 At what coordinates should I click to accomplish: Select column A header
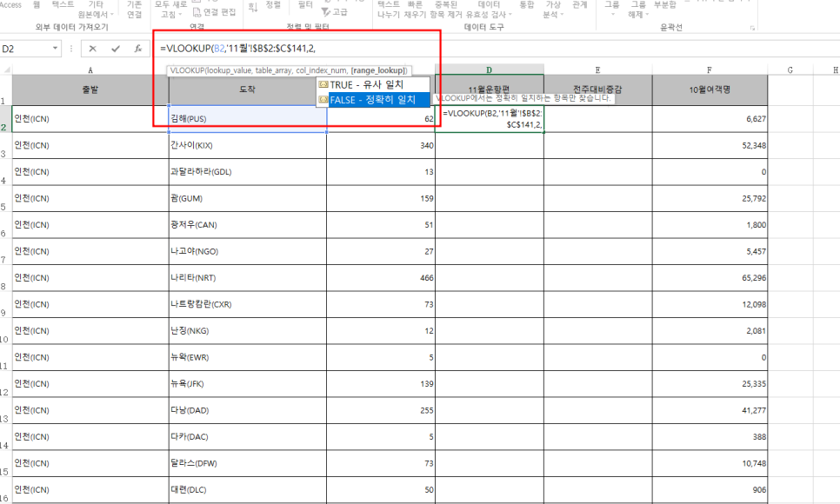[90, 70]
